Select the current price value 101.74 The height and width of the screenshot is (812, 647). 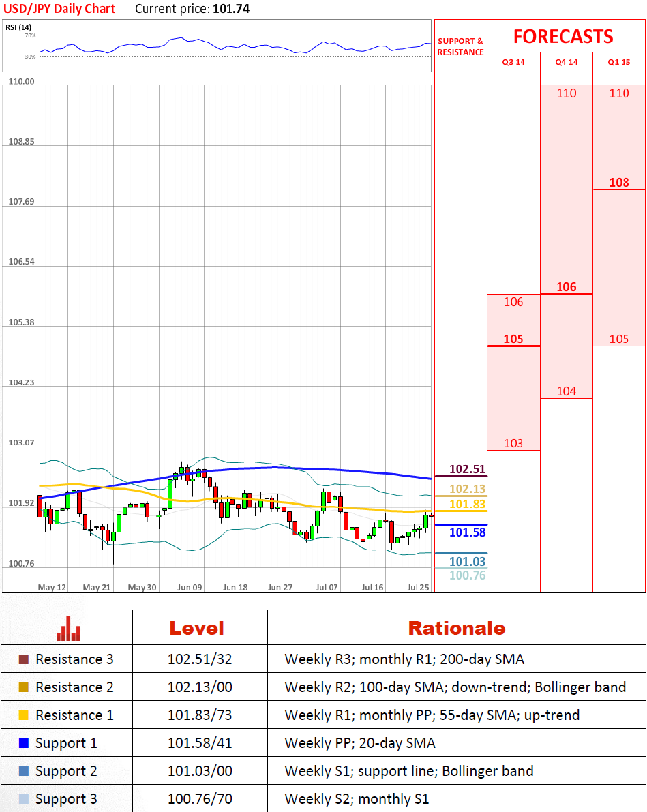coord(230,9)
